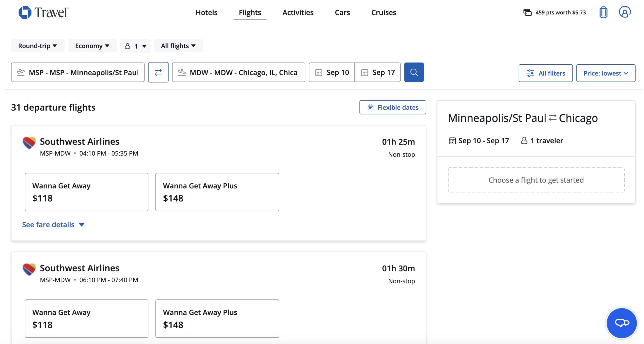Select $118 Wanna Get Away on 06:10 PM flight

(87, 318)
